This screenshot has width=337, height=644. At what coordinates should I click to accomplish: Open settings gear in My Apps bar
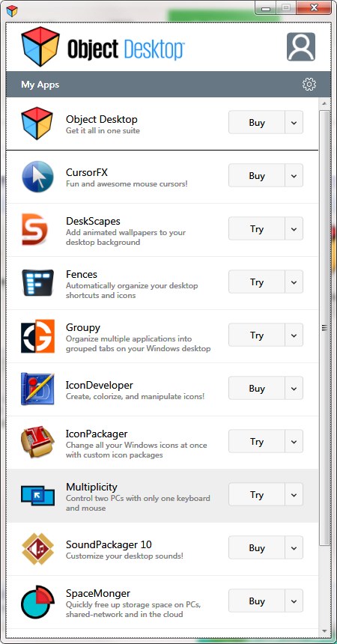pyautogui.click(x=309, y=84)
